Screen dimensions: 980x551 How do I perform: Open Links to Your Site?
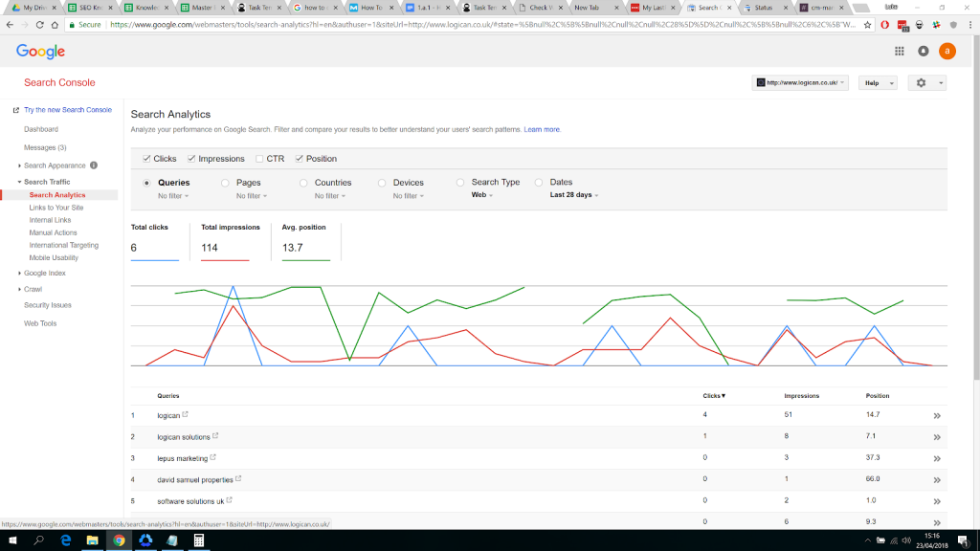tap(56, 208)
